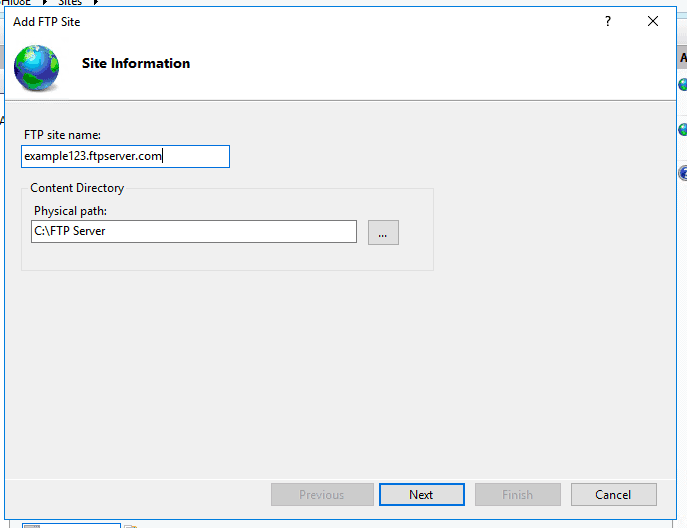Expand the breadcrumb arrow after Sites

pos(96,2)
